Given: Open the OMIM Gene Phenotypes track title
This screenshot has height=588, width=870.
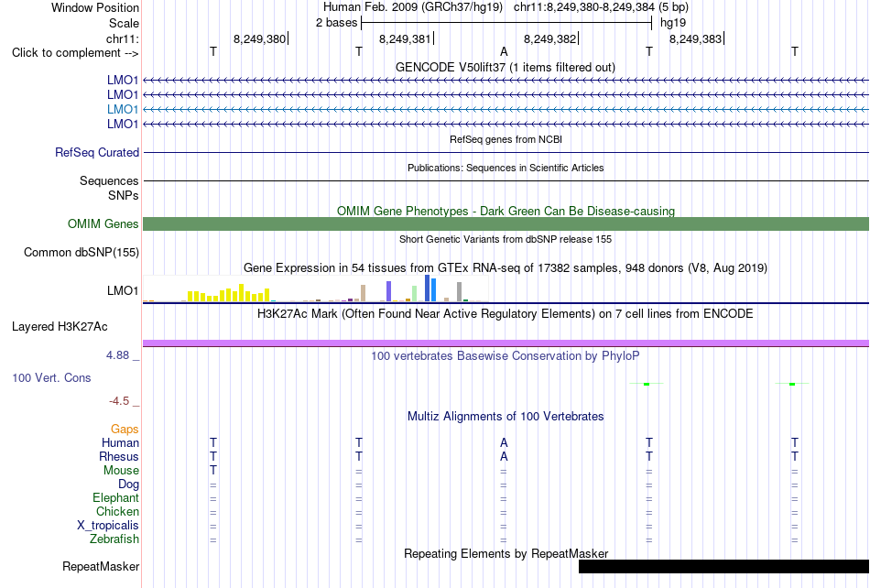Looking at the screenshot, I should 506,211.
